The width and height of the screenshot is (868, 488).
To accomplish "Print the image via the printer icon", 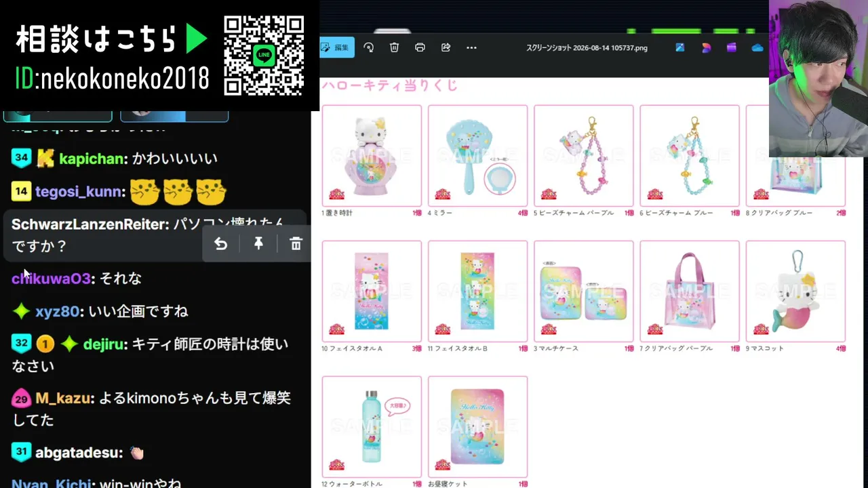I will pos(420,47).
